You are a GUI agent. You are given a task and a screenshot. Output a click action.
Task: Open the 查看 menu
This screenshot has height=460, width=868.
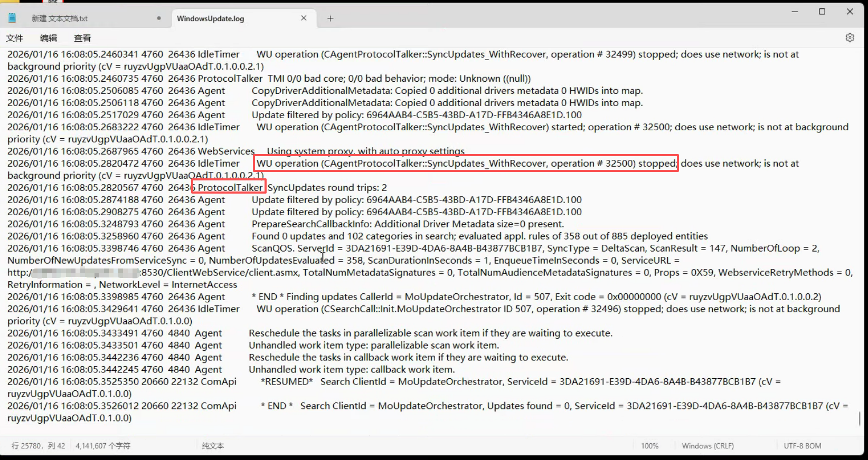click(82, 38)
